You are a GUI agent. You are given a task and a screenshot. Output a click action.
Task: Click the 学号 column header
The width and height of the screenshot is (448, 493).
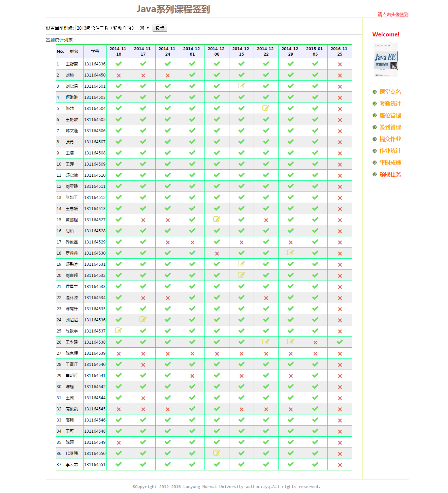pyautogui.click(x=95, y=52)
